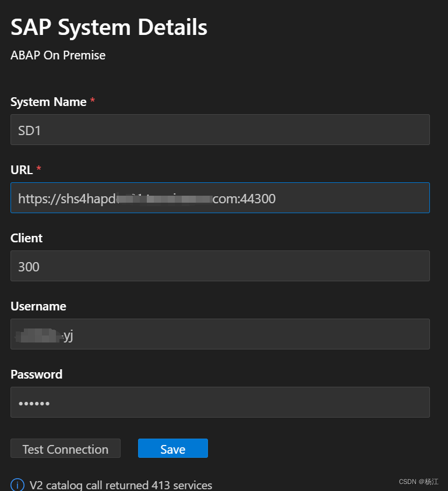Click the Client input showing 300

click(220, 266)
